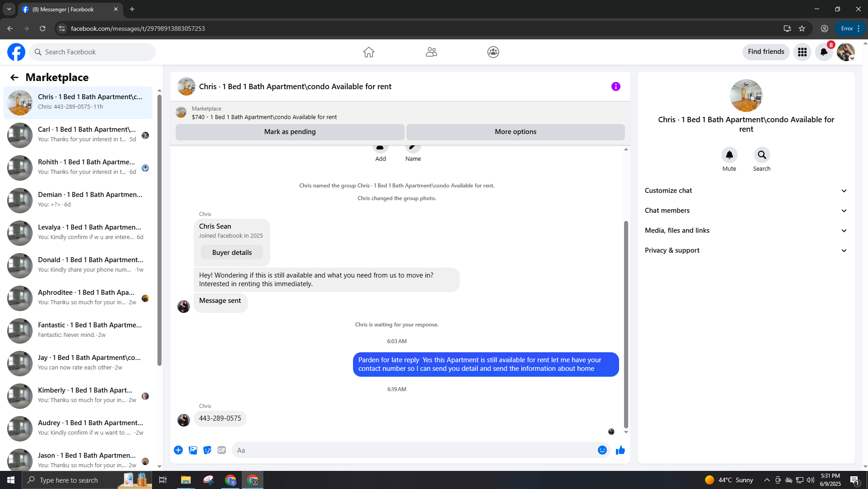The image size is (868, 489).
Task: Click the chat messages scrollbar
Action: (626, 324)
